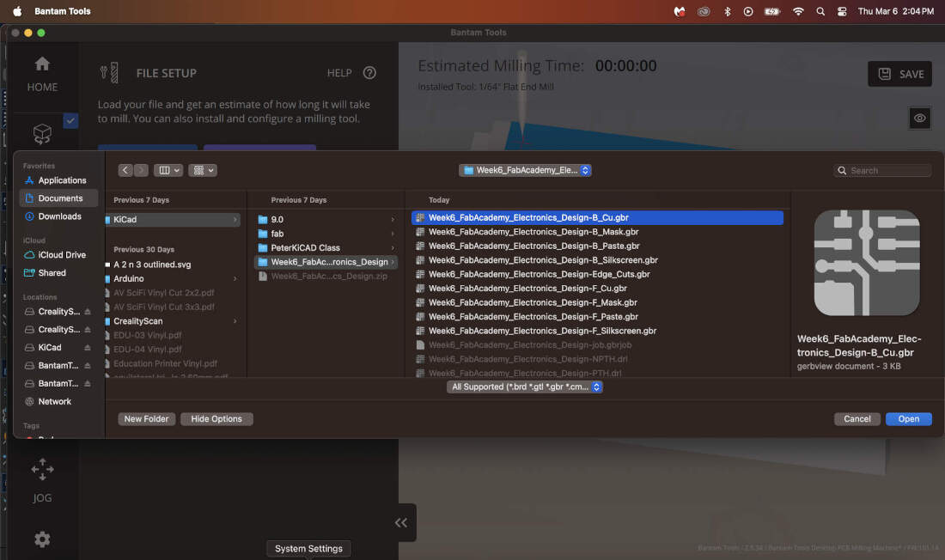The image size is (945, 560).
Task: Click the gerber preview thumbnail
Action: [x=867, y=263]
